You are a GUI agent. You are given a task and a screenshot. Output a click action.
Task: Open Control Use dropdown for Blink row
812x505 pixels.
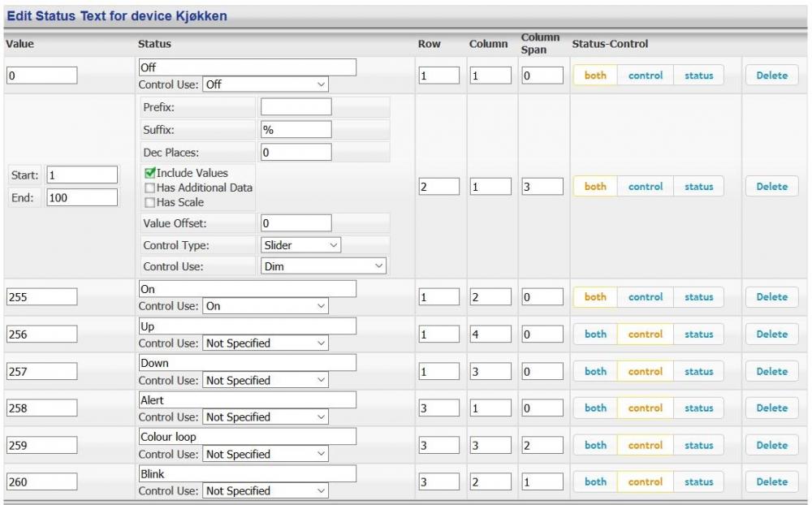[265, 490]
